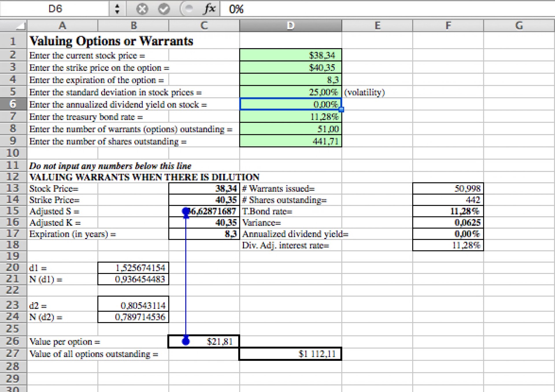Click the 'Div. Adj. interest rate=' label
Image resolution: width=555 pixels, height=392 pixels.
pyautogui.click(x=286, y=245)
